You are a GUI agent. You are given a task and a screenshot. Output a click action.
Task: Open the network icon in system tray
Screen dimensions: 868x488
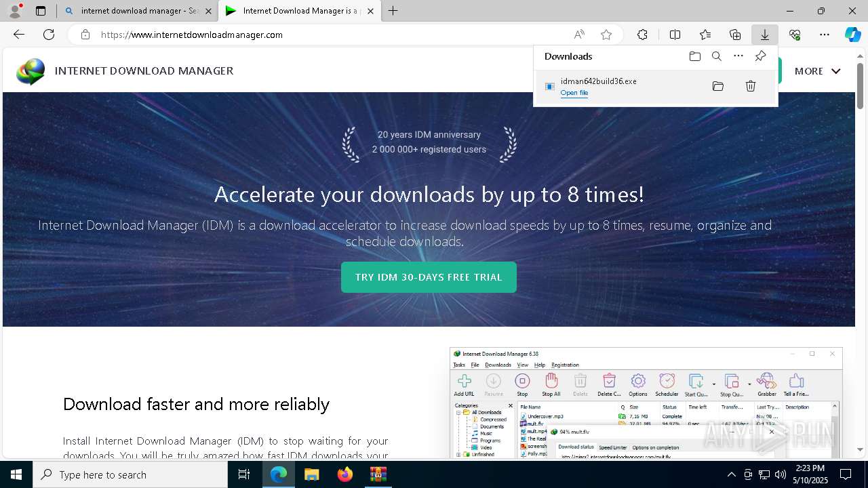tap(764, 474)
